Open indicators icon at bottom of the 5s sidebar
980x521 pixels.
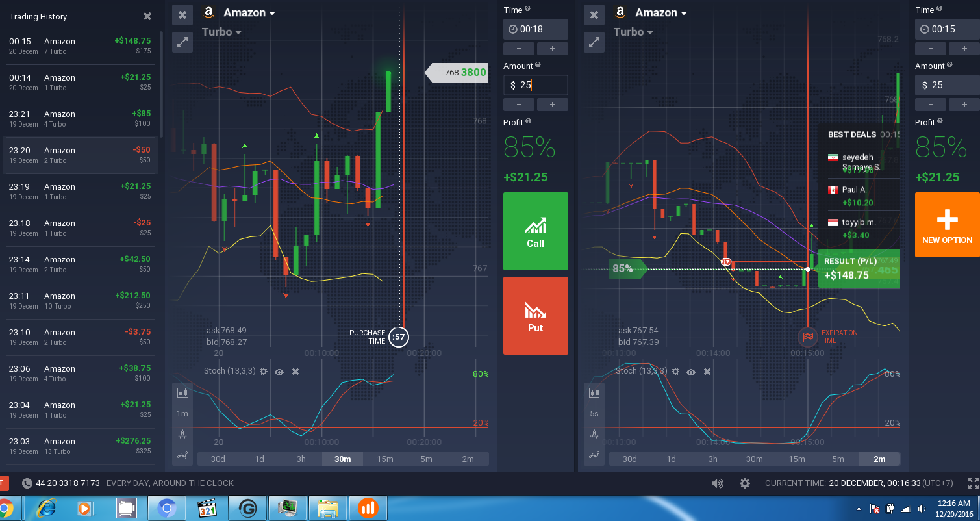pyautogui.click(x=594, y=455)
